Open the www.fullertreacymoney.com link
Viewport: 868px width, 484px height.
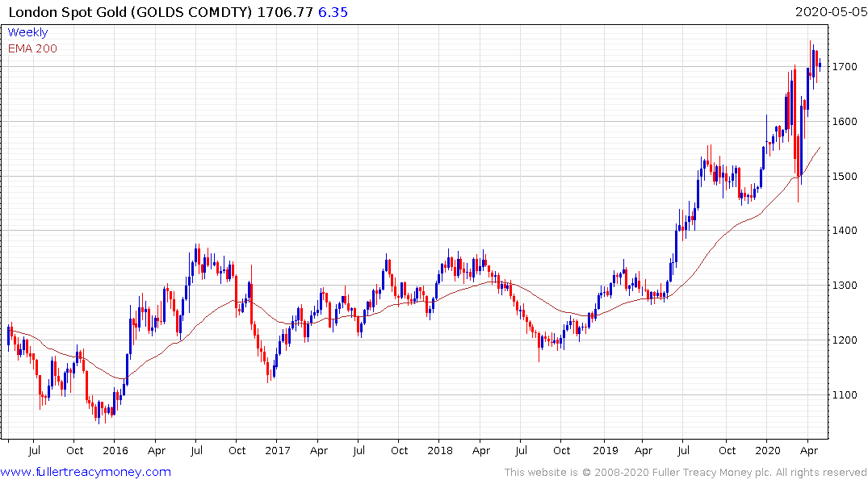[x=86, y=472]
